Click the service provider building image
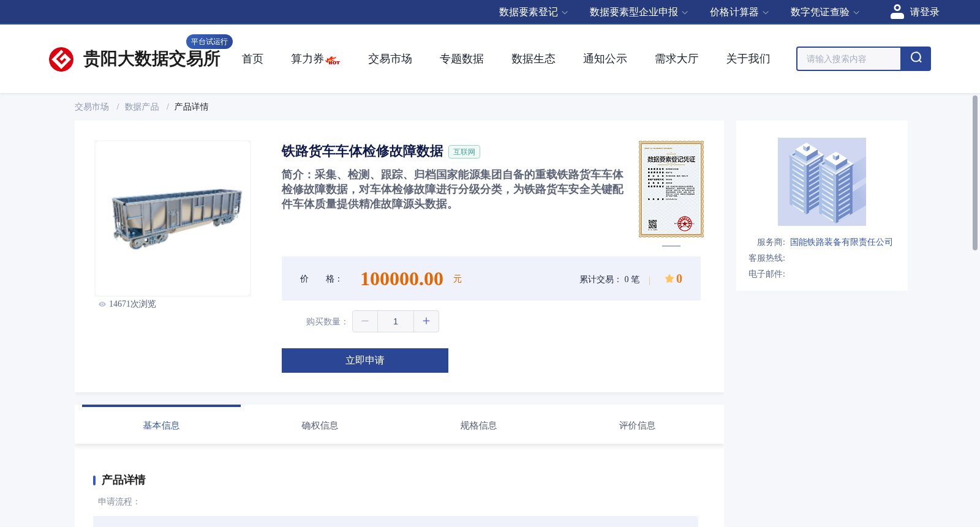This screenshot has width=980, height=527. tap(822, 182)
